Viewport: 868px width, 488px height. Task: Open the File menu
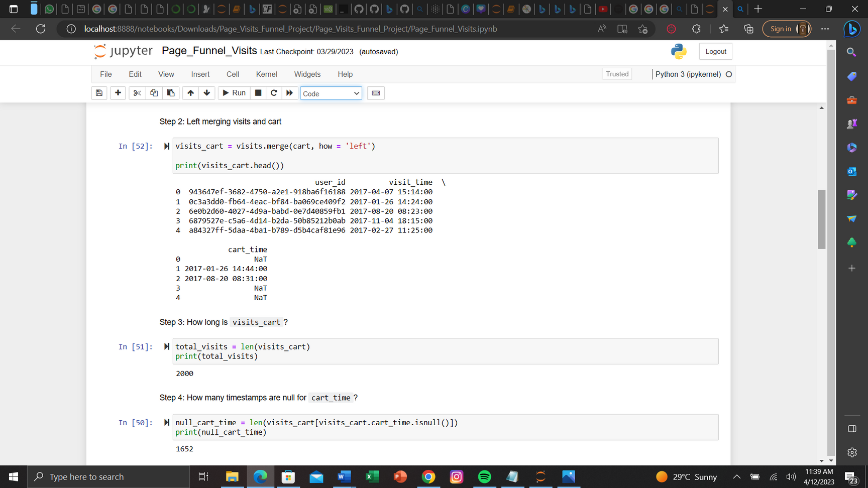[x=106, y=74]
